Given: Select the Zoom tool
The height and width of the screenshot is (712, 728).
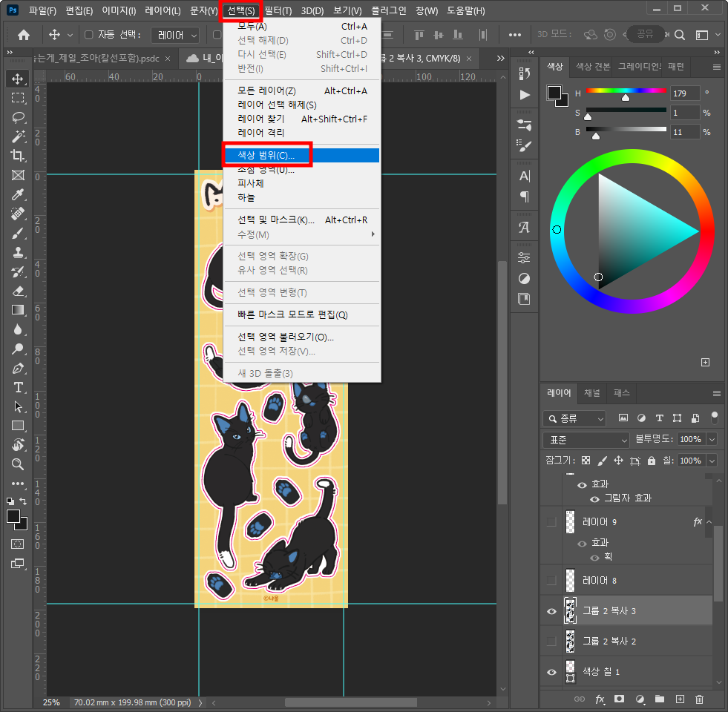Looking at the screenshot, I should [x=18, y=464].
